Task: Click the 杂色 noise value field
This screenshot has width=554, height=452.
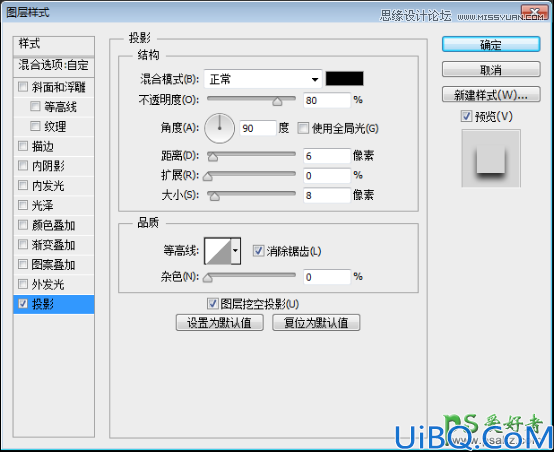Action: click(x=327, y=277)
